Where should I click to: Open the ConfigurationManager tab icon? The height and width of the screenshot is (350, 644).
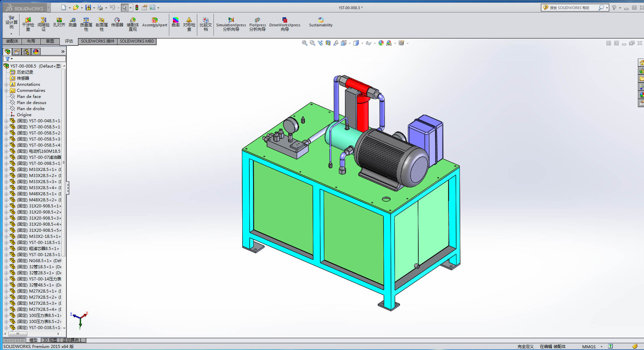pos(26,52)
